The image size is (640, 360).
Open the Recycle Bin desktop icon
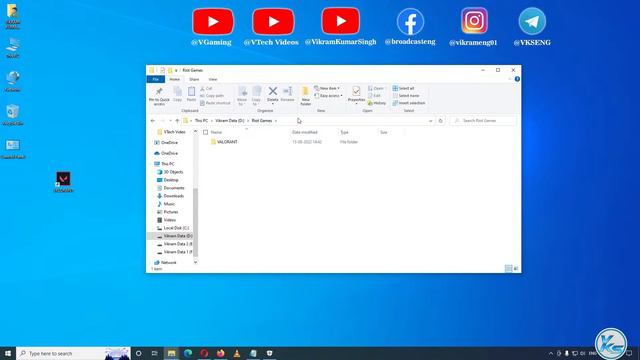13,115
